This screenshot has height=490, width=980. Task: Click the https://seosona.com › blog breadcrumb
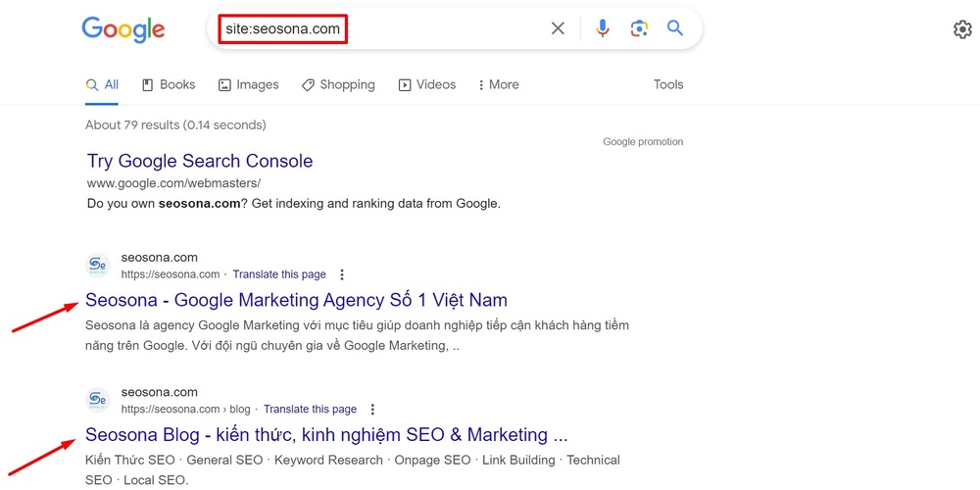click(x=185, y=410)
